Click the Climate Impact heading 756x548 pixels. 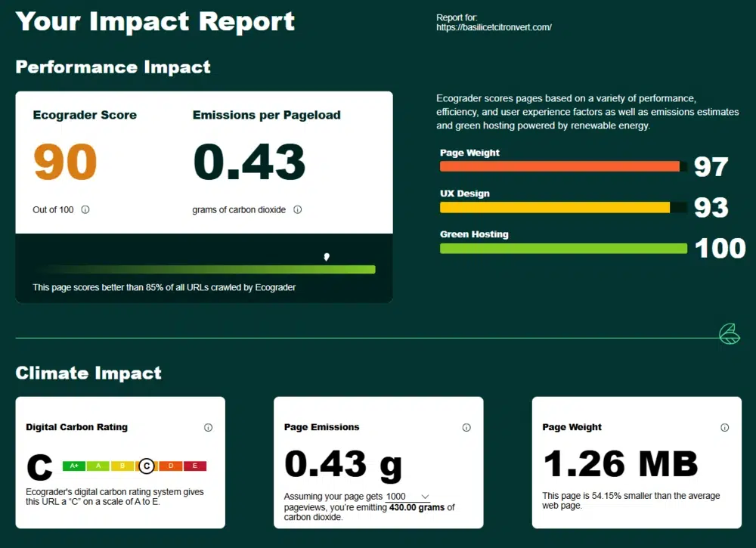[88, 373]
